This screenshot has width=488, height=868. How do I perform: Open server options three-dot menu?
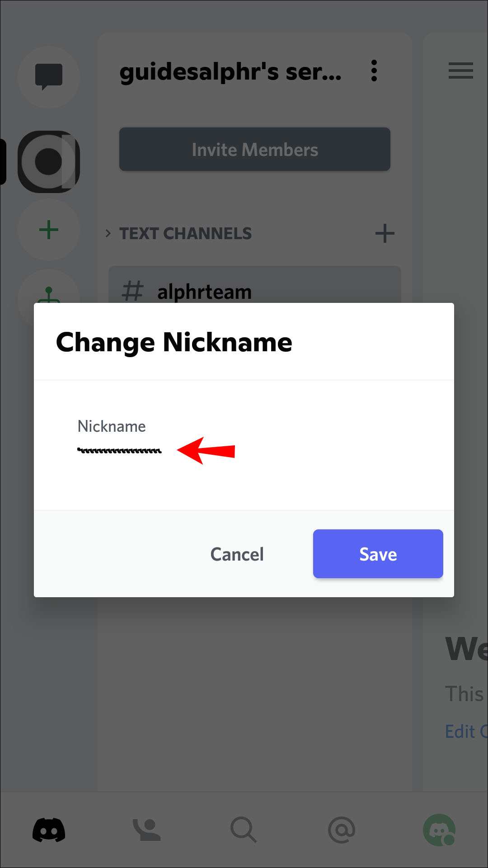coord(374,71)
